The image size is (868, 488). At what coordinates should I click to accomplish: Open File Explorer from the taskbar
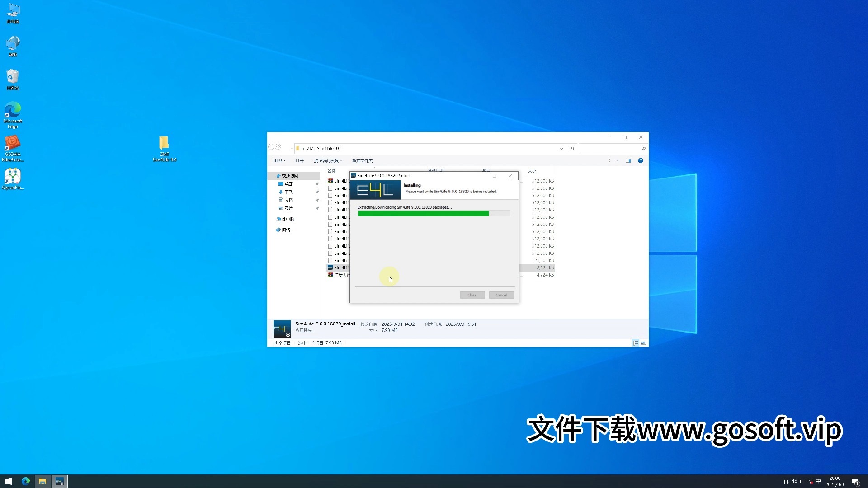pos(42,481)
